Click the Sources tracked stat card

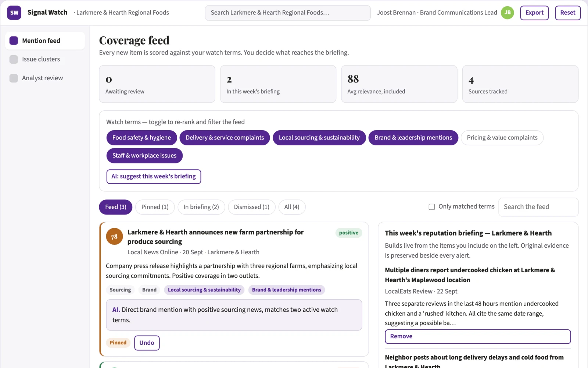point(520,84)
